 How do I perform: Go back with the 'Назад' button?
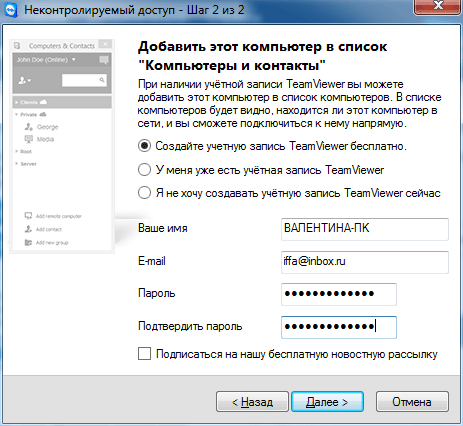pos(252,402)
